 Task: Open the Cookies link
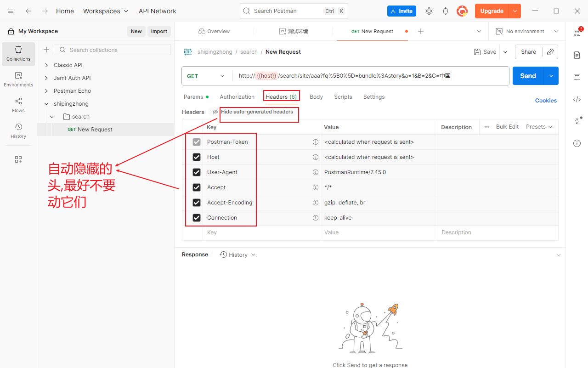tap(546, 101)
